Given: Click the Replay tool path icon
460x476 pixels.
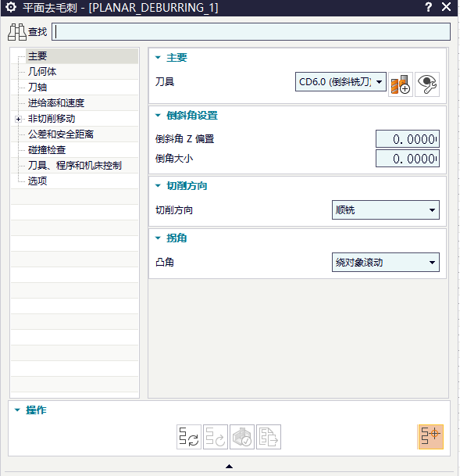Looking at the screenshot, I should tap(216, 437).
